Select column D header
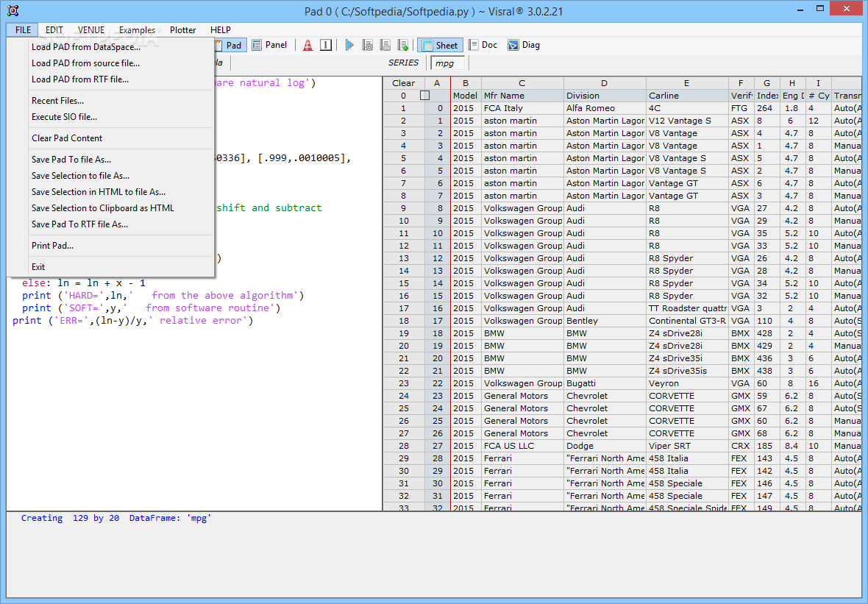 [x=605, y=83]
